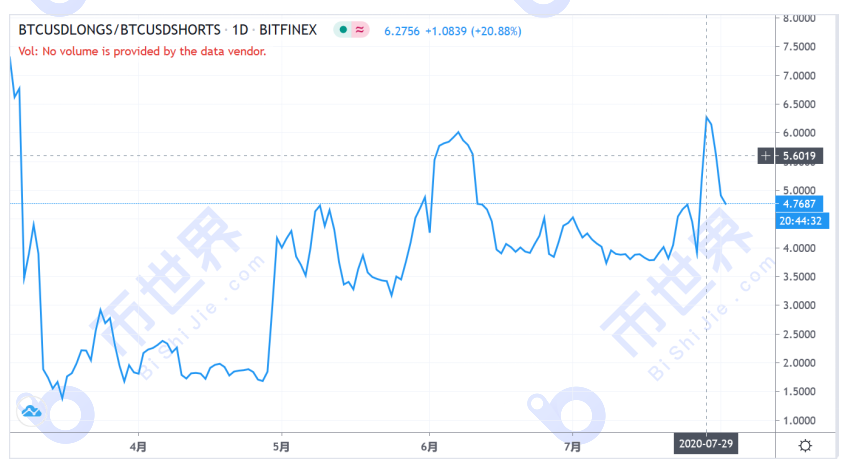Click the 4.0000 price axis label

pos(799,248)
